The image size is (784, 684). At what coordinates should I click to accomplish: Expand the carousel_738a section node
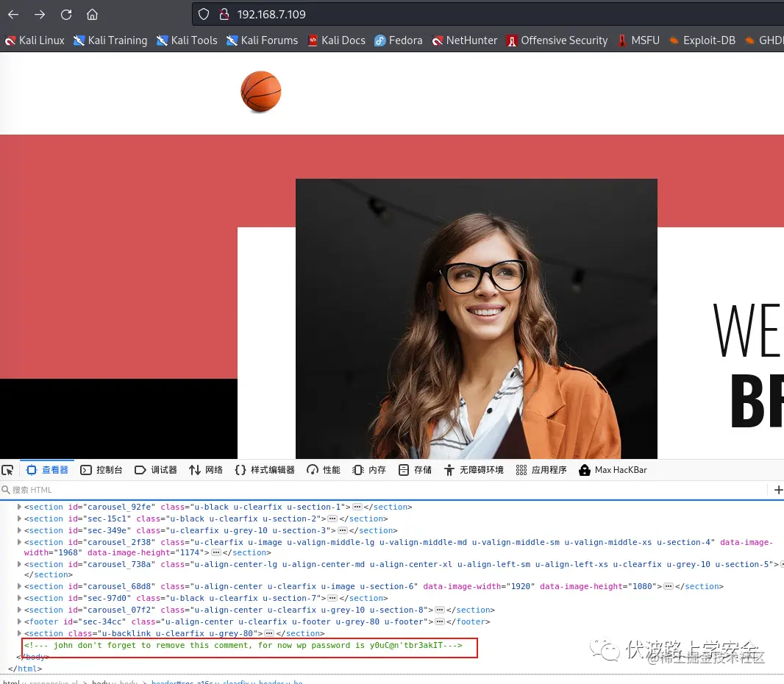coord(20,565)
